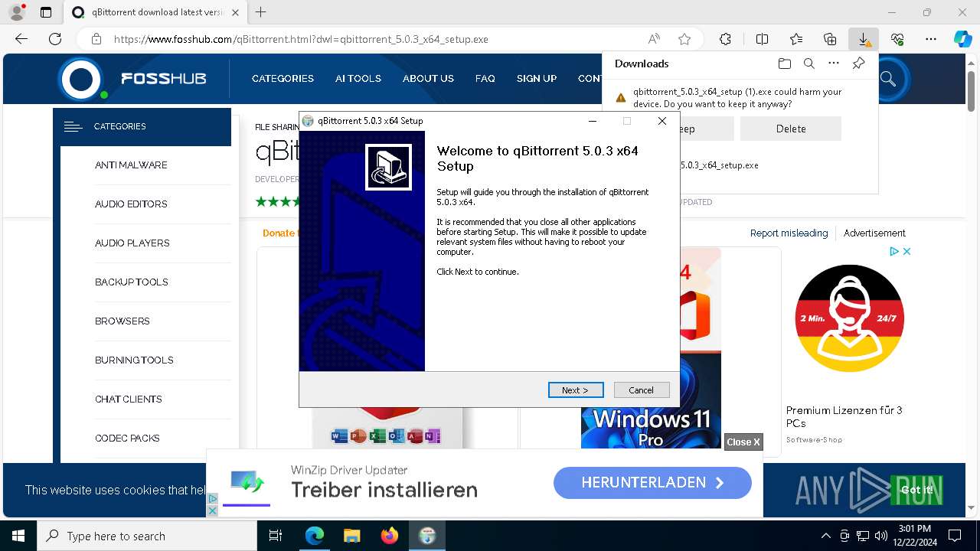Click the FossHub logo

pyautogui.click(x=132, y=79)
